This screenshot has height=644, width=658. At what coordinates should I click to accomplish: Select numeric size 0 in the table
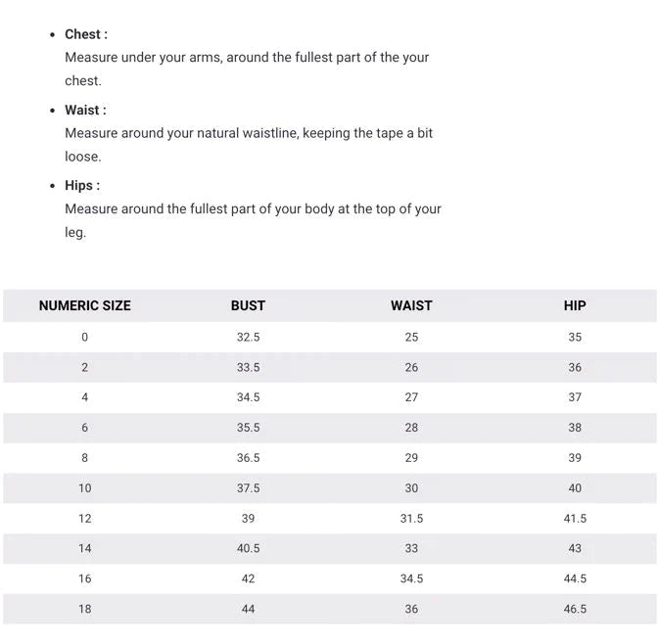click(84, 337)
